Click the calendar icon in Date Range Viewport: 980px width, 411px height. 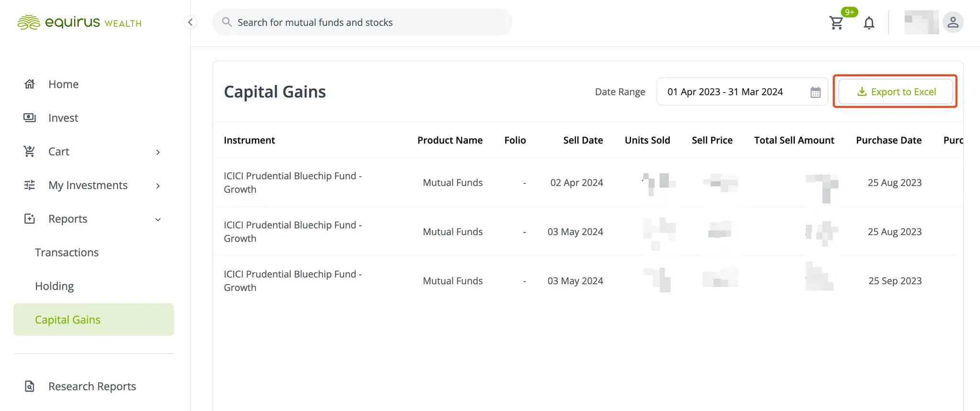coord(815,92)
